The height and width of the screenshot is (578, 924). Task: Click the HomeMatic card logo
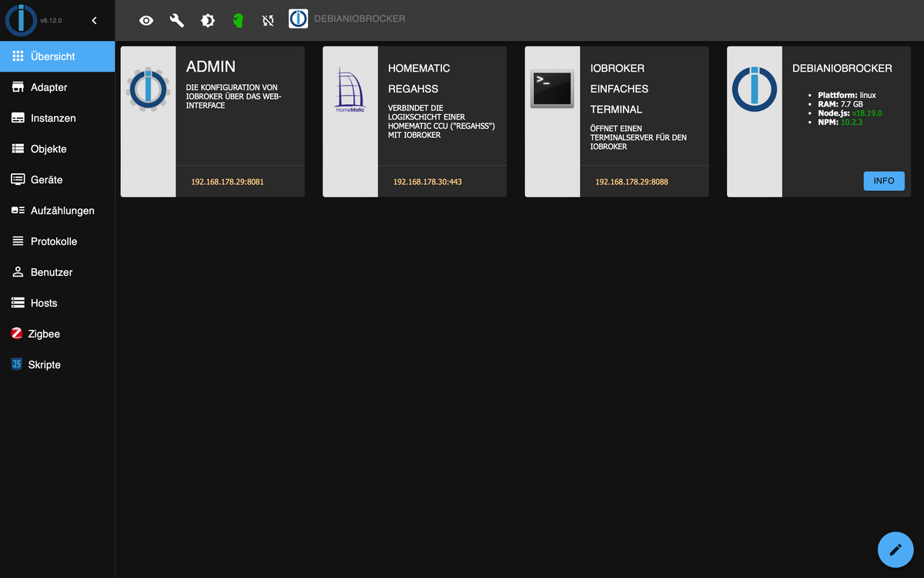point(350,90)
